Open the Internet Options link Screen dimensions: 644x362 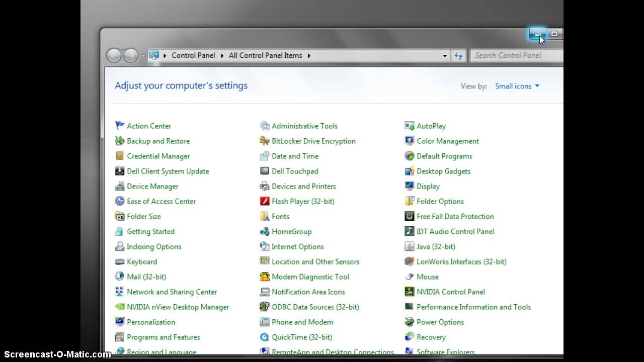(298, 246)
